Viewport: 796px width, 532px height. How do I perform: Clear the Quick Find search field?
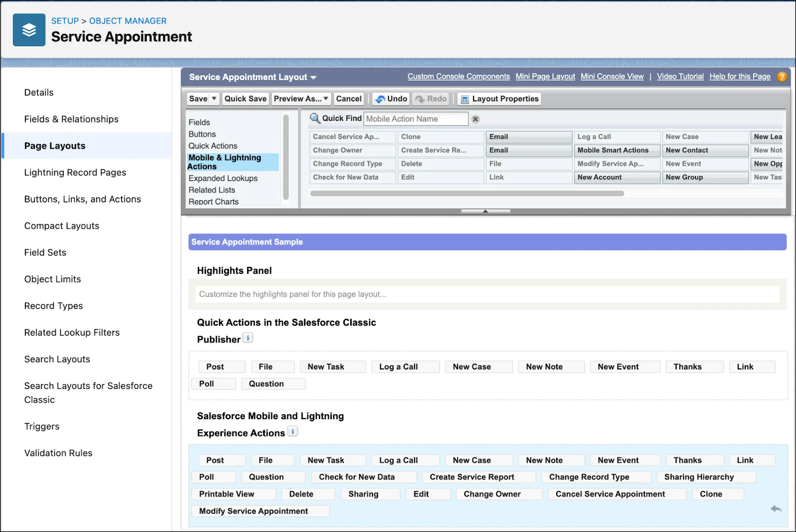point(476,119)
